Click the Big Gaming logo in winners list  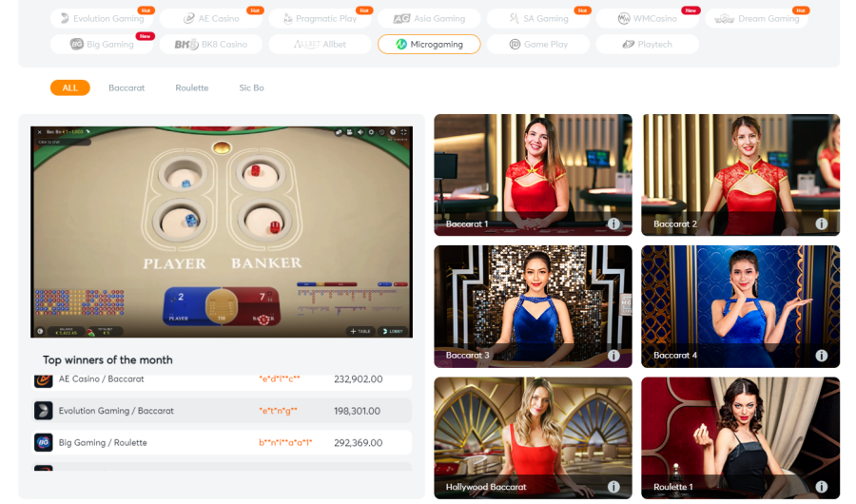coord(44,442)
